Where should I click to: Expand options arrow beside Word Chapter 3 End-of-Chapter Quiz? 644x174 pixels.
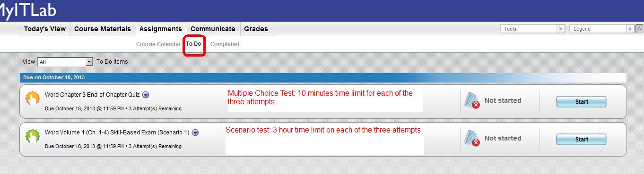tap(146, 95)
